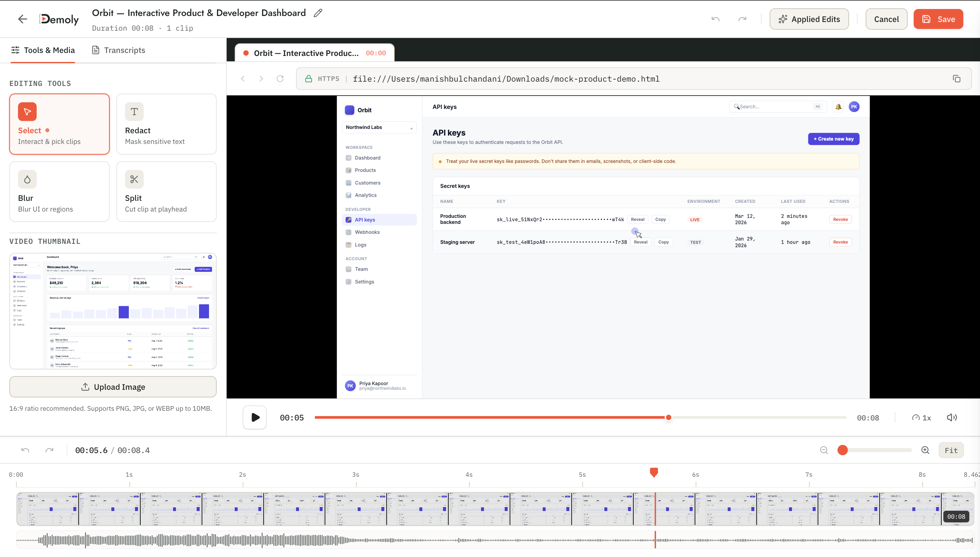Change the 1x playback speed
The image size is (980, 557).
(x=921, y=418)
